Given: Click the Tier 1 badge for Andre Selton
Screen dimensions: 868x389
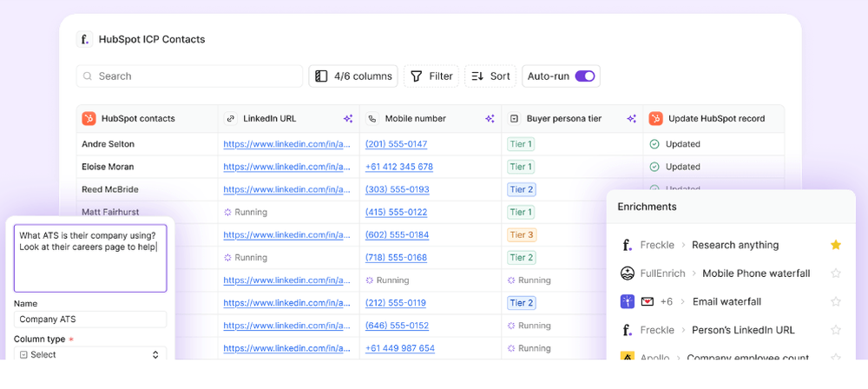Looking at the screenshot, I should [520, 144].
